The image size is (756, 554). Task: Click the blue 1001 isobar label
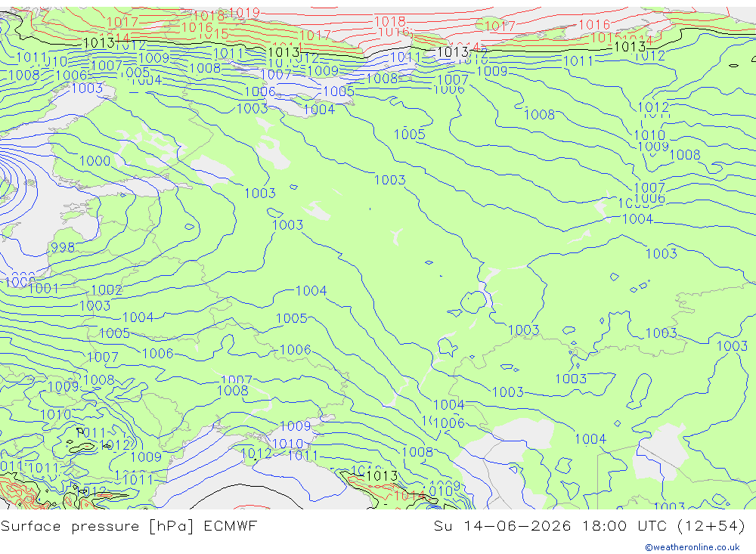(x=43, y=288)
